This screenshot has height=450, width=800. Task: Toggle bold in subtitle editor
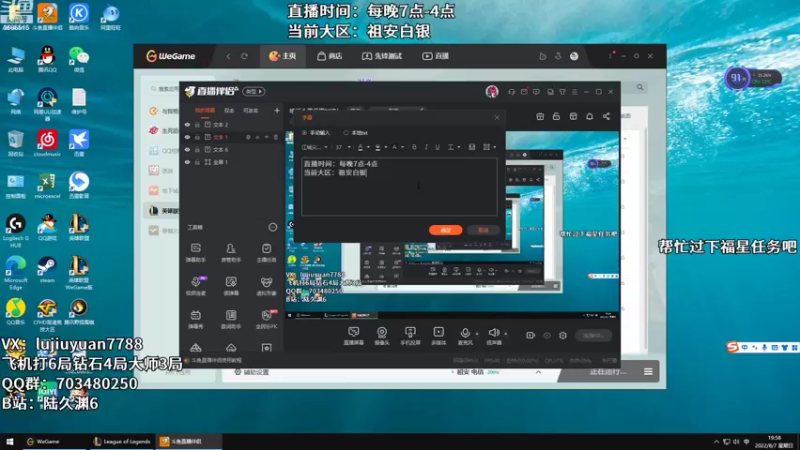coord(414,147)
